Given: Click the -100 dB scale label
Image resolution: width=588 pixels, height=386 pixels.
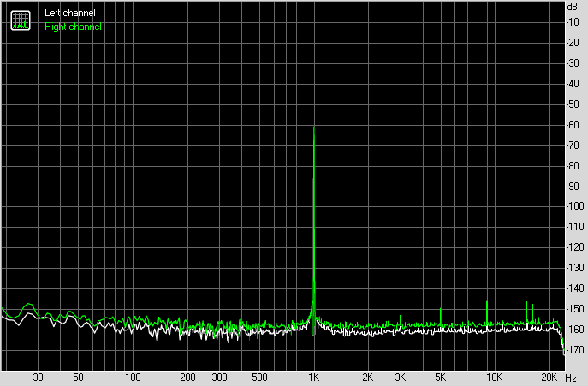Looking at the screenshot, I should 575,206.
